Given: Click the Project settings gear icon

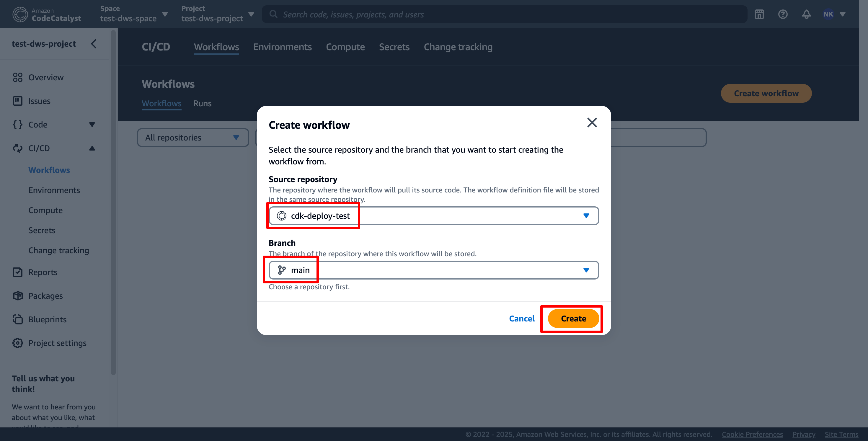Looking at the screenshot, I should tap(17, 343).
